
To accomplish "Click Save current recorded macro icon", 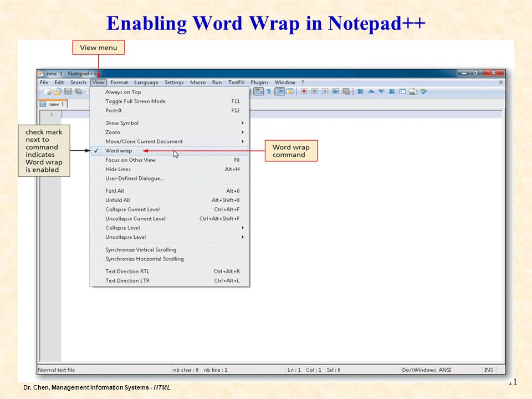I will click(346, 91).
